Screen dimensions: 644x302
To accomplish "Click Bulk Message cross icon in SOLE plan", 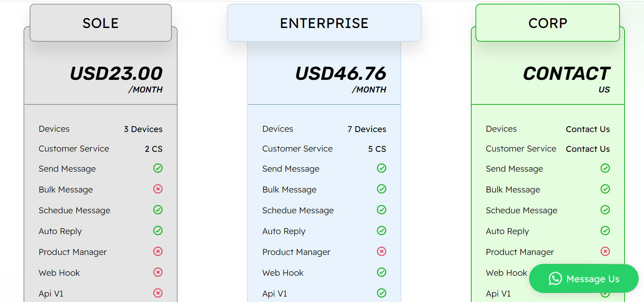I will tap(158, 189).
